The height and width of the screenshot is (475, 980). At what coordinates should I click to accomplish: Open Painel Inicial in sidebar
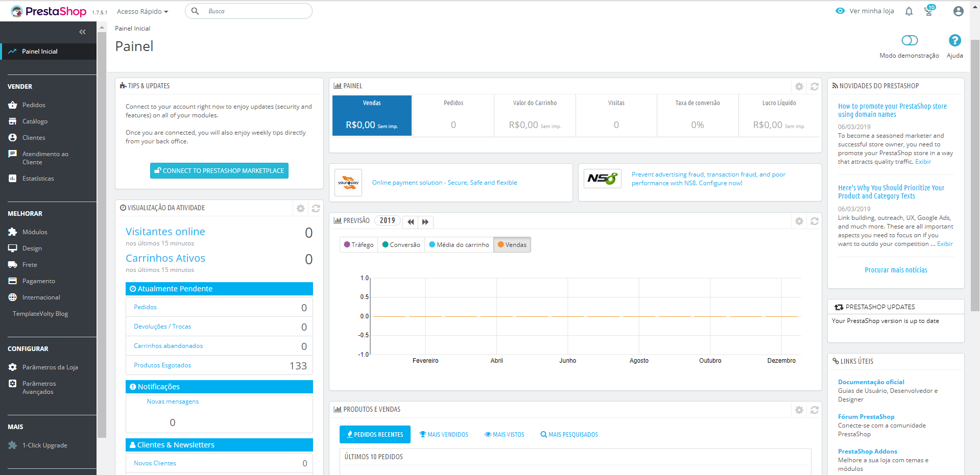tap(48, 52)
